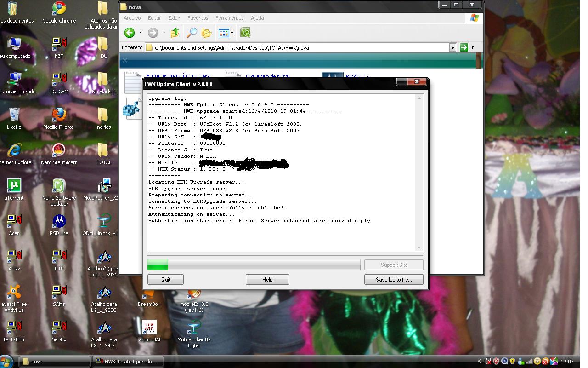Launch avast! Free Antivirus
Viewport: 588px width, 368px height.
click(14, 299)
